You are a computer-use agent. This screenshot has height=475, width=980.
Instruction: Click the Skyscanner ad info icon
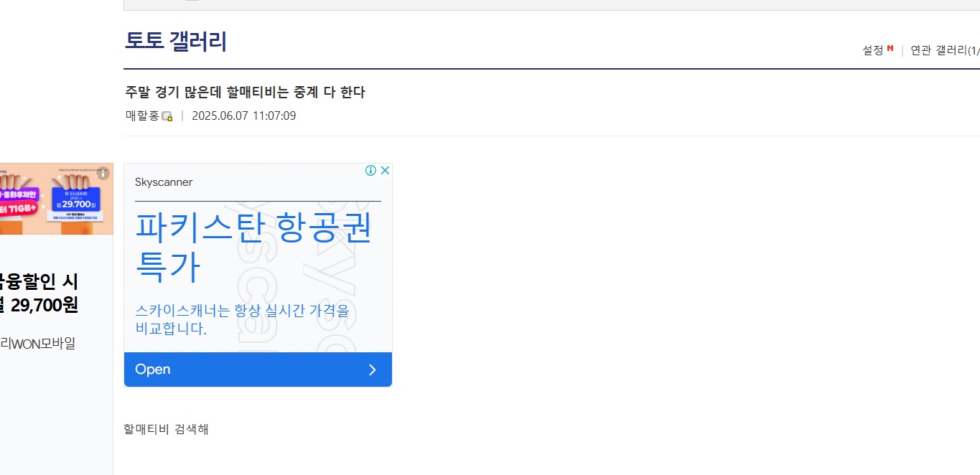370,171
